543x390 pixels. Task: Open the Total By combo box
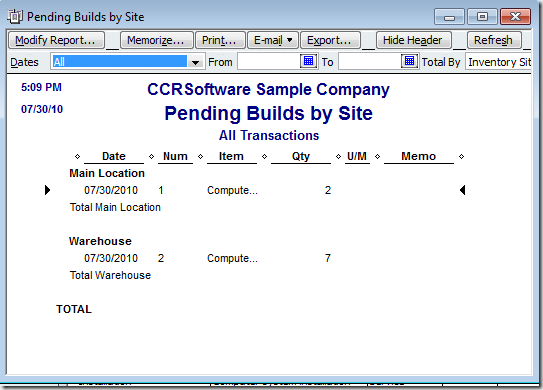(499, 62)
